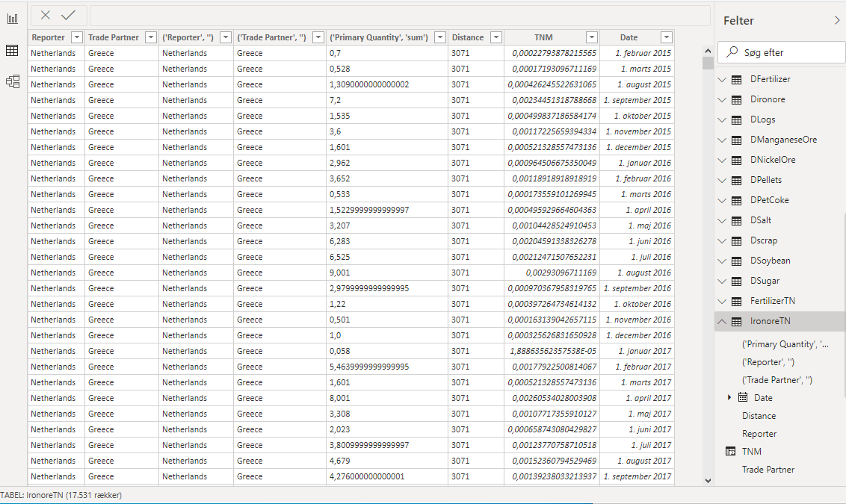
Task: Open Primary Quantity sum column filter dropdown
Action: click(x=440, y=37)
